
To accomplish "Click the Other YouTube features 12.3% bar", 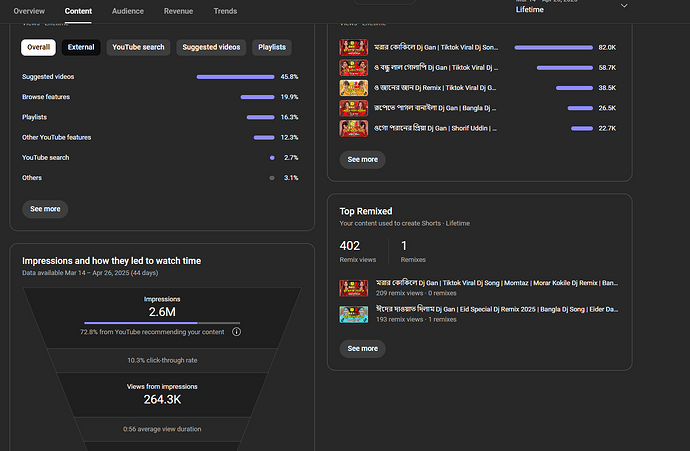I will (264, 137).
